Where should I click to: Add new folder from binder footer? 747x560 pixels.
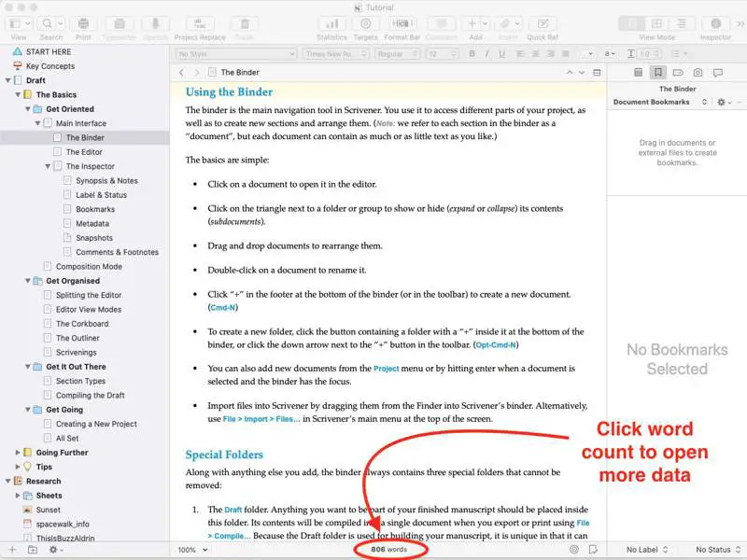click(33, 550)
